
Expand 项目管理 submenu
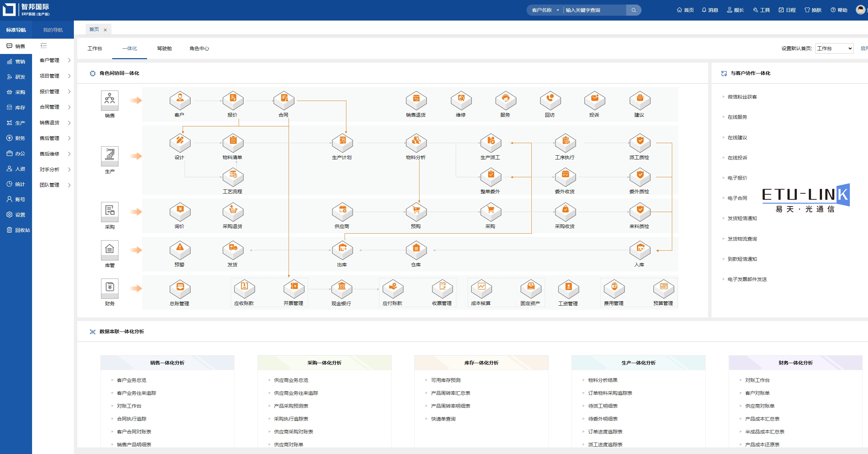coord(55,76)
